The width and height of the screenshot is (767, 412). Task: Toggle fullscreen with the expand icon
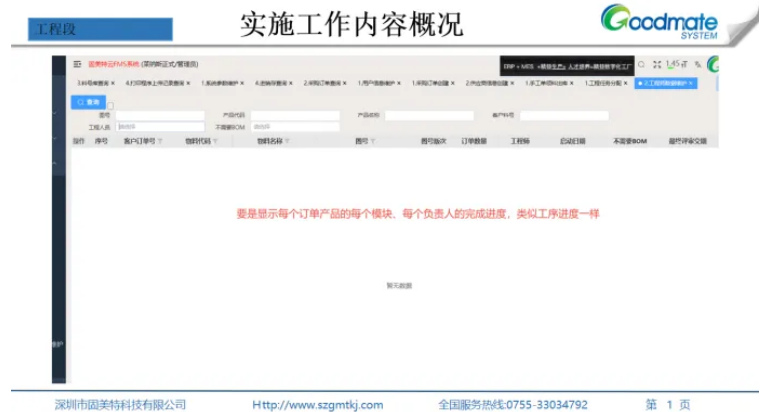coord(657,64)
